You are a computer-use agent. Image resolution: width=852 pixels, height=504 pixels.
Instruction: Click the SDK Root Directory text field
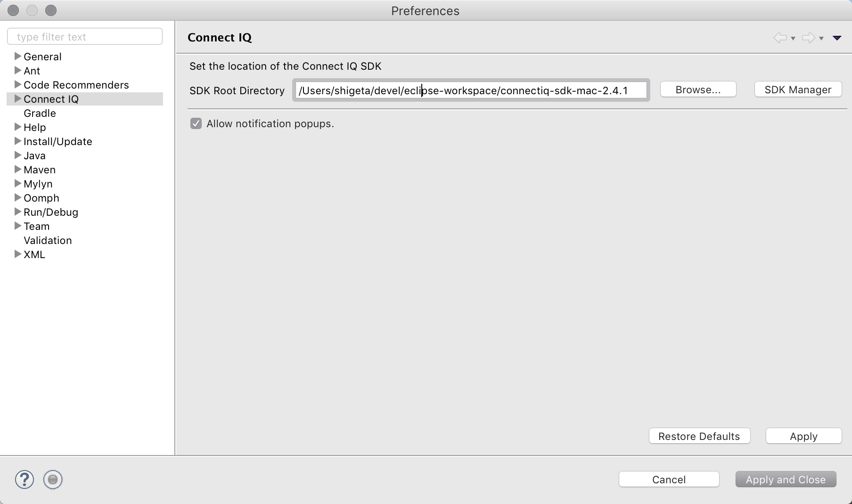pos(471,90)
